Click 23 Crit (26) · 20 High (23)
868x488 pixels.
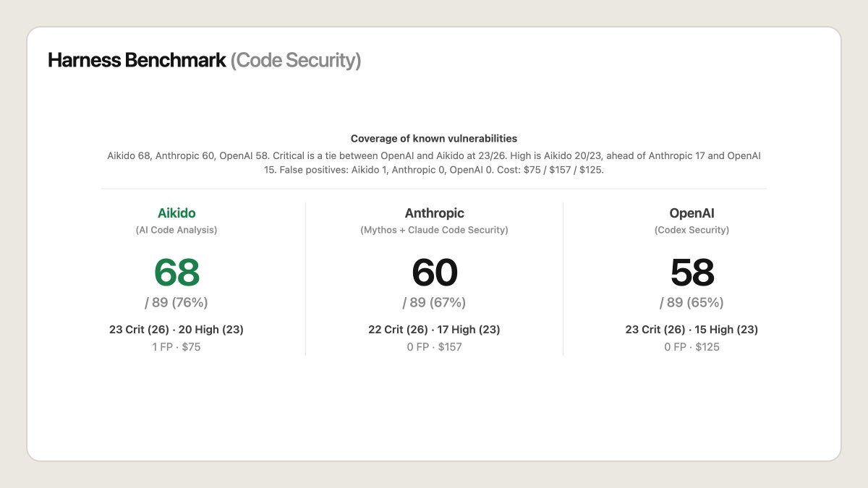[176, 330]
